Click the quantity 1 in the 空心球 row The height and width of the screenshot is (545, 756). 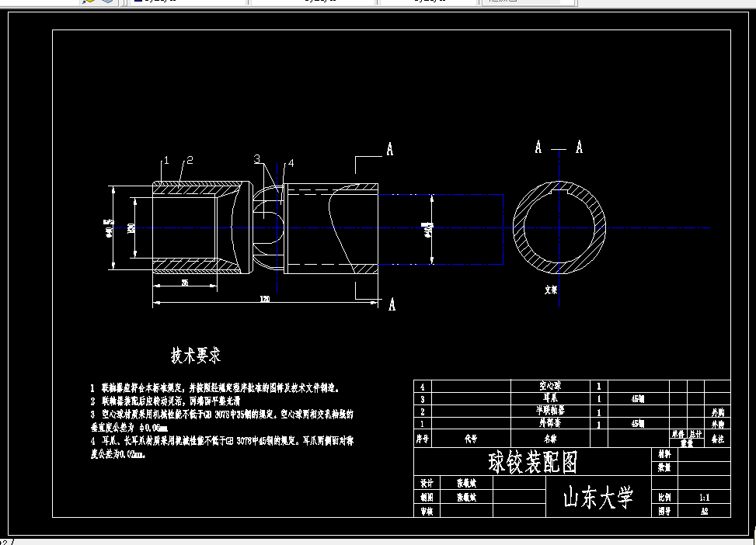(x=599, y=387)
